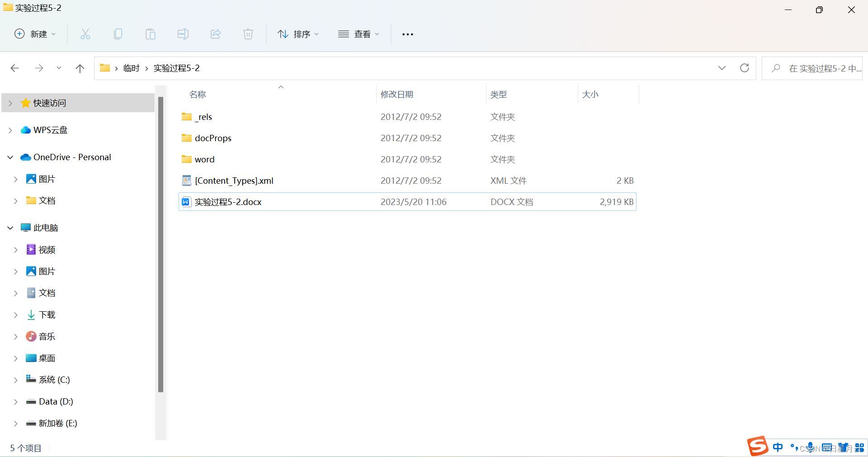Click the Sogou input method S icon

tap(758, 446)
